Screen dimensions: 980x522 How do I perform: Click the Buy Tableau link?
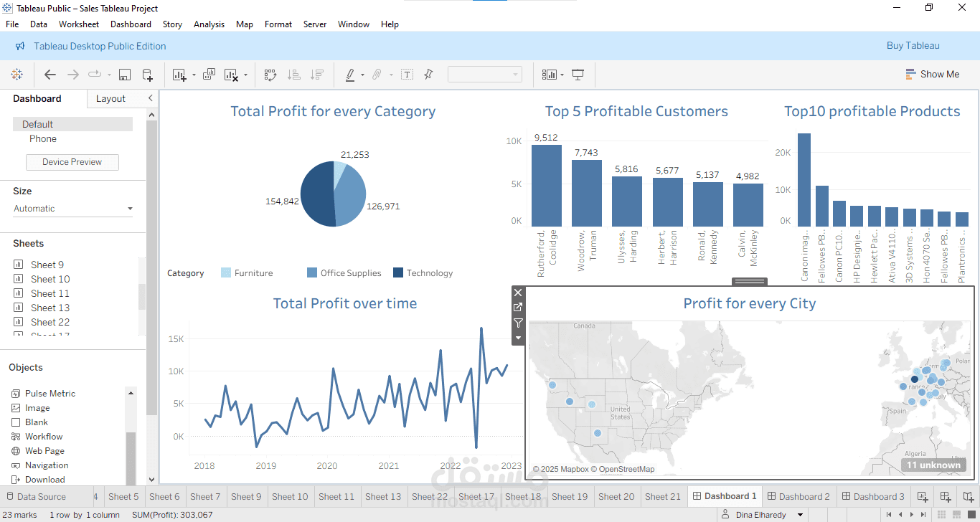click(913, 46)
